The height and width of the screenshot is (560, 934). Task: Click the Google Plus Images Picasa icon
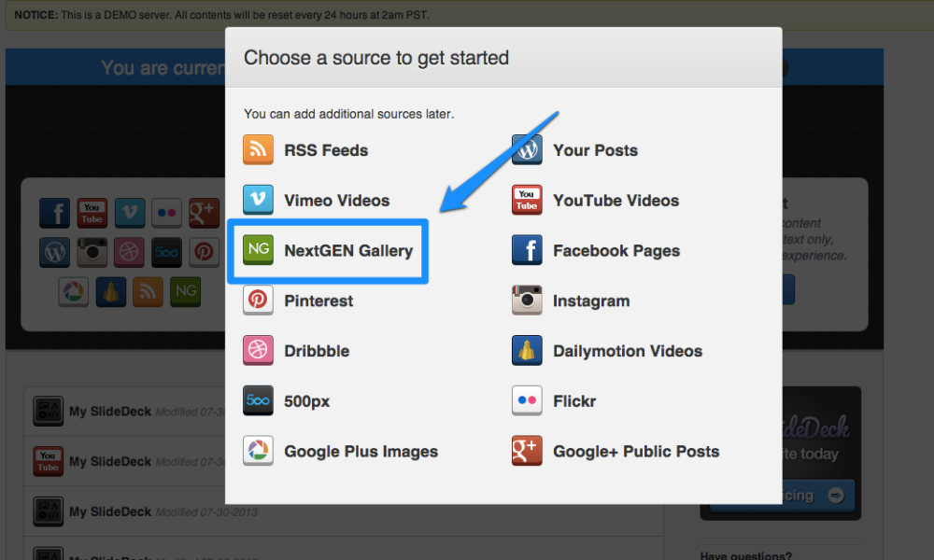point(258,451)
